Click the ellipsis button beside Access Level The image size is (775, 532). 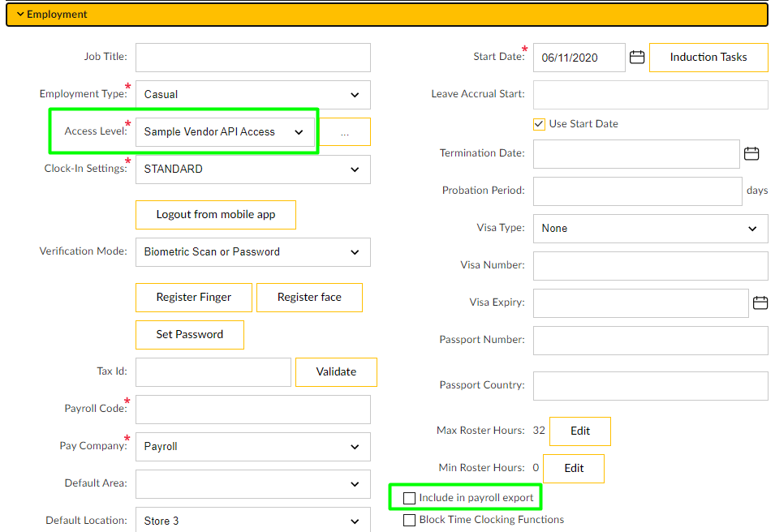click(x=345, y=132)
